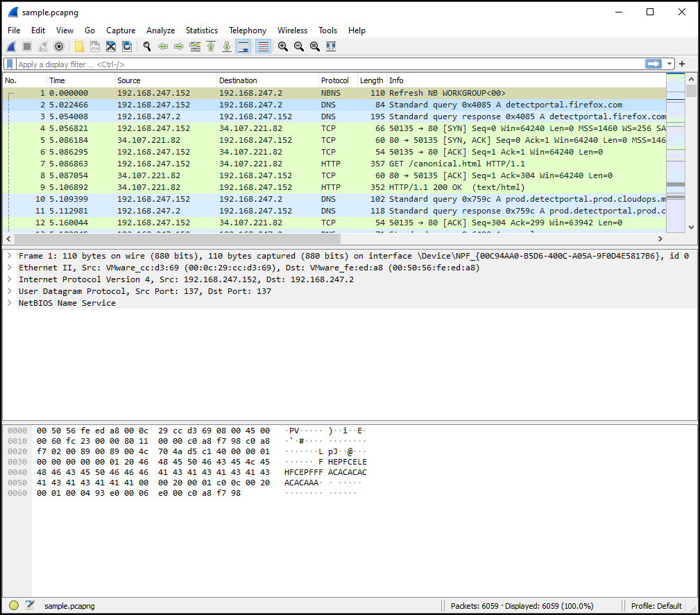The height and width of the screenshot is (615, 700).
Task: Open the Analyze menu
Action: (x=160, y=31)
